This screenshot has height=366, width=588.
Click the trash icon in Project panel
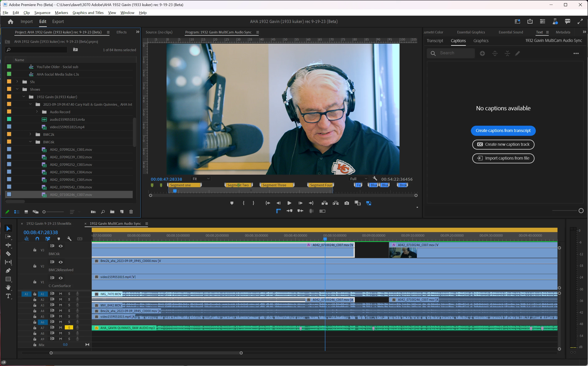131,212
